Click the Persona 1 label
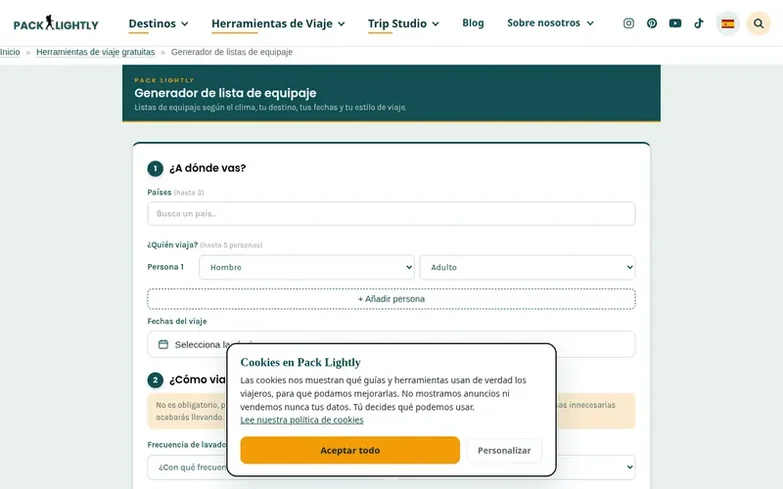The image size is (783, 489). pyautogui.click(x=165, y=267)
